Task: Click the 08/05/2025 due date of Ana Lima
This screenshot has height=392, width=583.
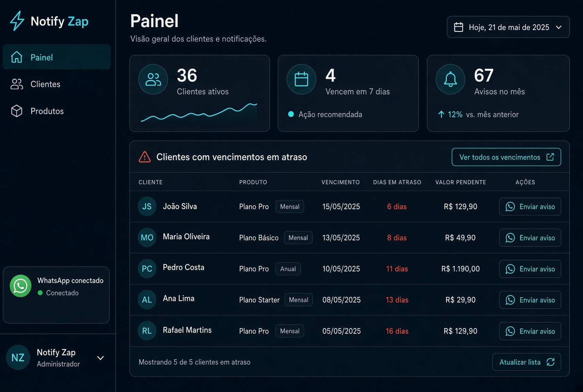Action: [342, 300]
